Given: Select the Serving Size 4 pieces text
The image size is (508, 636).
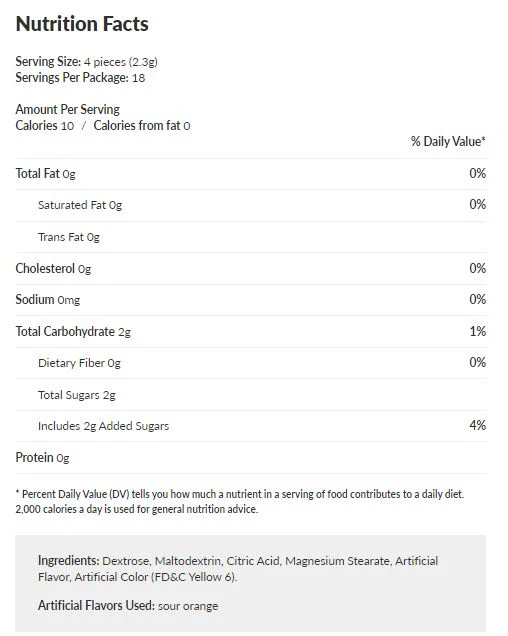Looking at the screenshot, I should pyautogui.click(x=86, y=62).
